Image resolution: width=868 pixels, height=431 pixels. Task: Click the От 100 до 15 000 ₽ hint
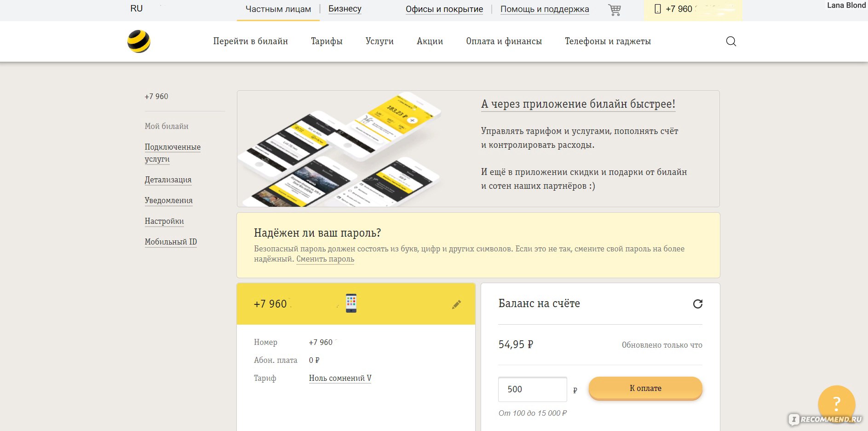pos(533,413)
